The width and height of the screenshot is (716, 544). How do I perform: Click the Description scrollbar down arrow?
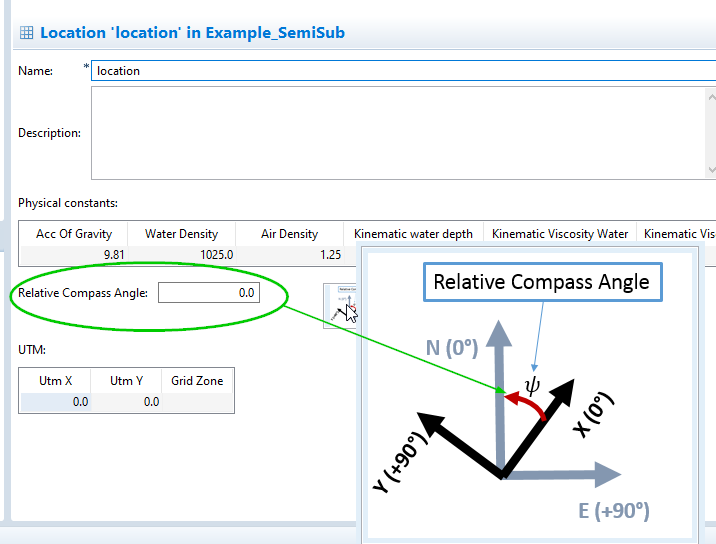click(x=710, y=170)
